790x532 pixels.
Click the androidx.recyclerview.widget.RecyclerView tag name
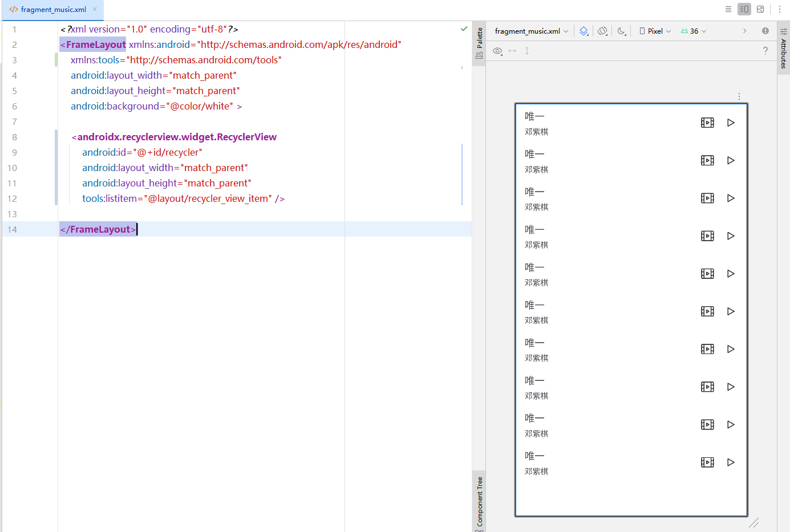coord(177,137)
